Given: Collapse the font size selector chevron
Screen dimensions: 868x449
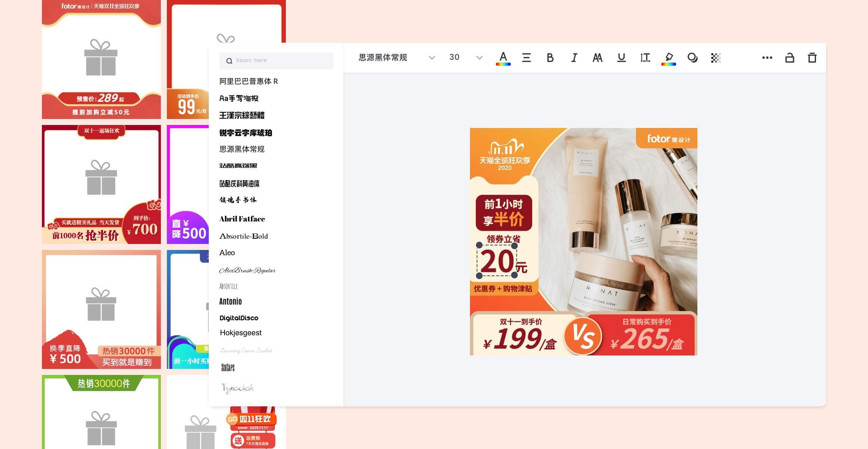Looking at the screenshot, I should [479, 58].
